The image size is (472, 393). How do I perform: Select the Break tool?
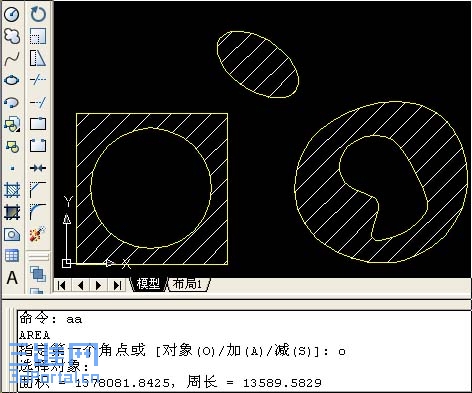[x=38, y=146]
